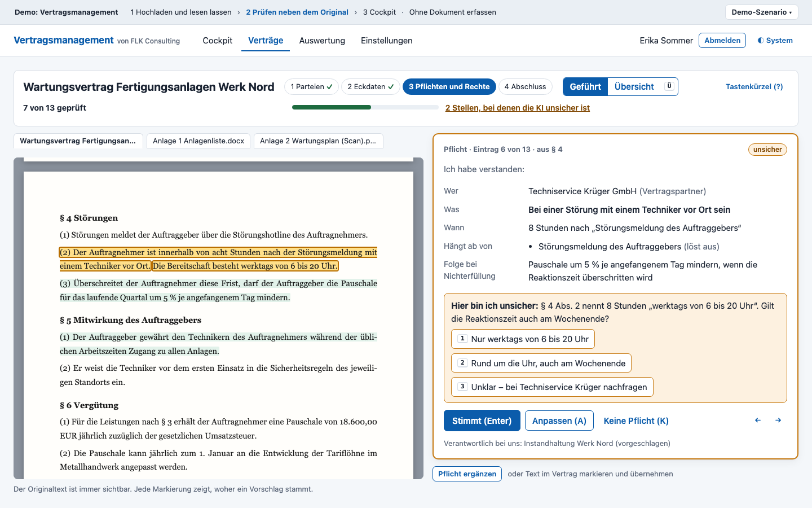The image size is (812, 508).
Task: Click the 7 von 13 geprüft status
Action: click(55, 108)
